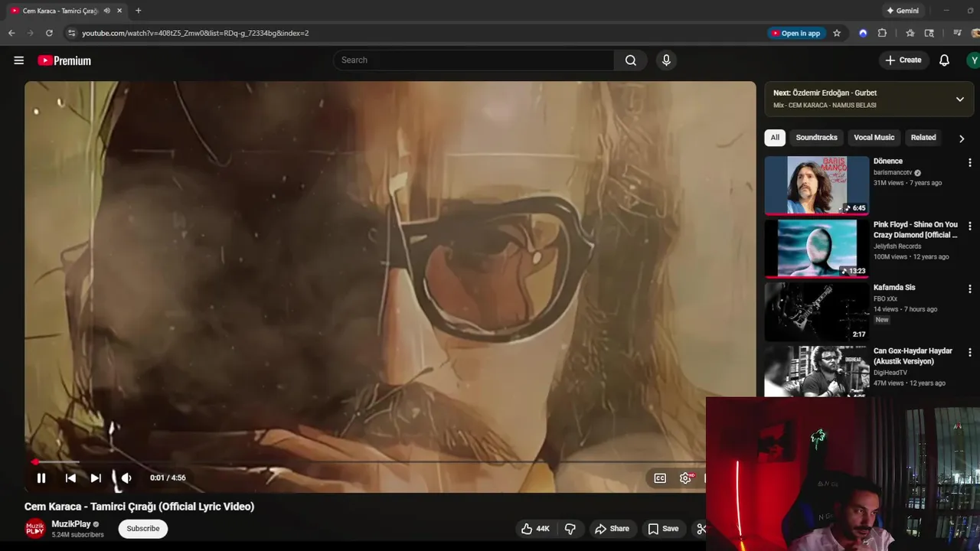
Task: Open more options for Can Gox video
Action: tap(970, 353)
